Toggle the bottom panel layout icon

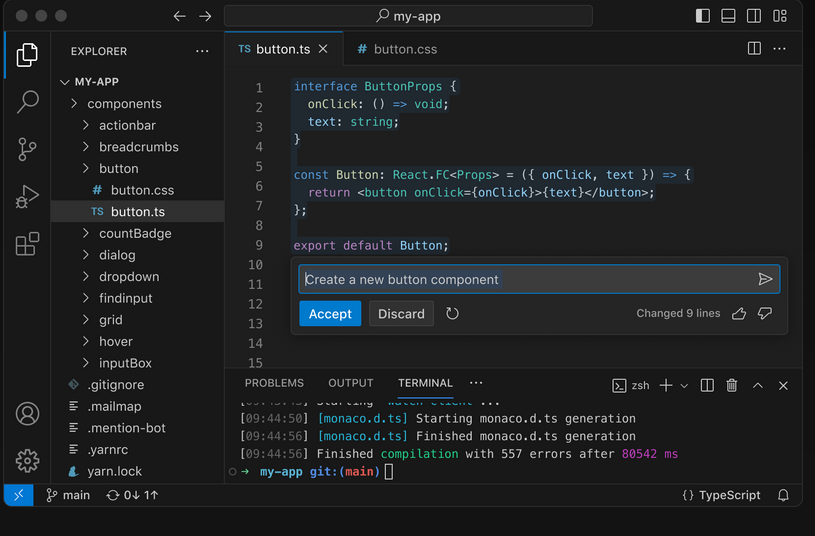[728, 16]
